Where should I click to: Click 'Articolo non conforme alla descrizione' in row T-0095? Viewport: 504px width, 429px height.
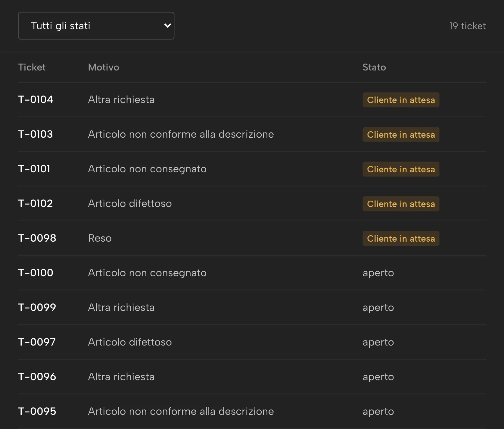pyautogui.click(x=181, y=411)
